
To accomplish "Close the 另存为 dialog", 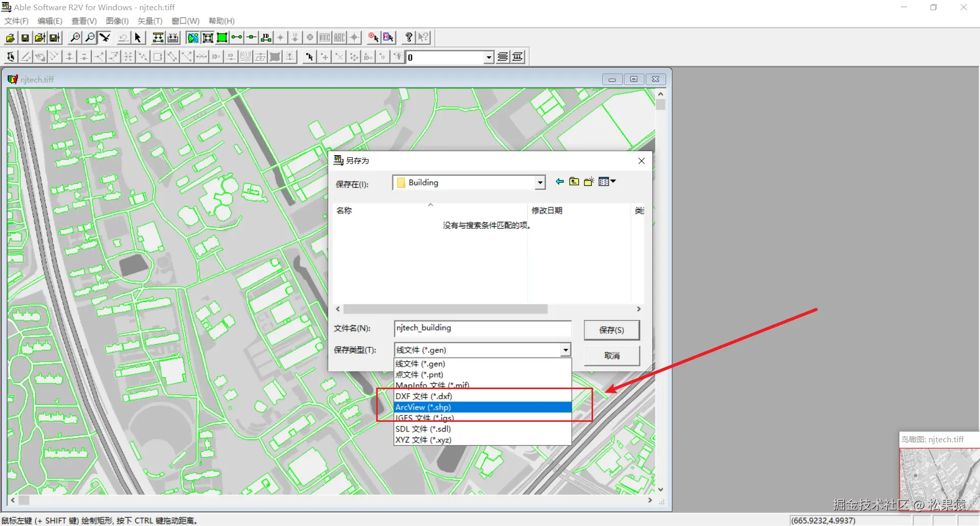I will (x=642, y=161).
